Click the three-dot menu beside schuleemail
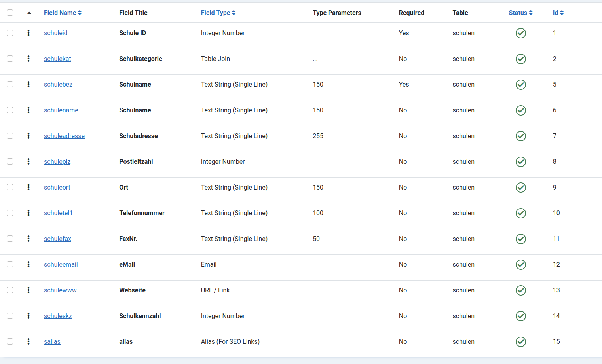This screenshot has width=602, height=364. click(28, 264)
